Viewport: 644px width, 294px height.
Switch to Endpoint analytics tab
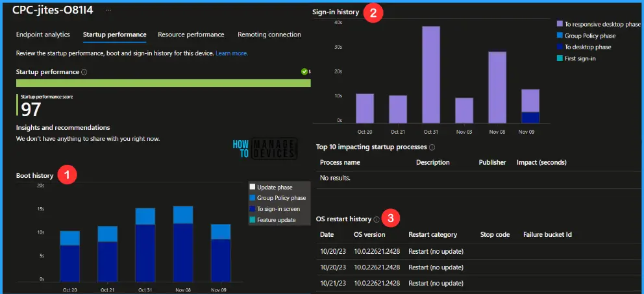pyautogui.click(x=43, y=34)
